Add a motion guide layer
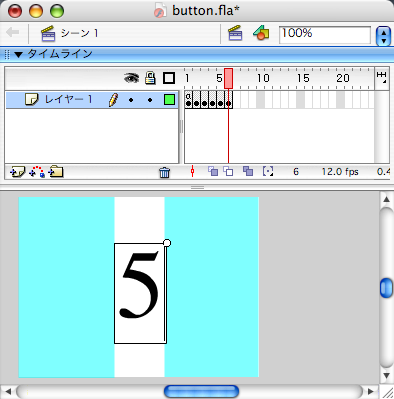Screen dimensions: 394x399 point(37,172)
